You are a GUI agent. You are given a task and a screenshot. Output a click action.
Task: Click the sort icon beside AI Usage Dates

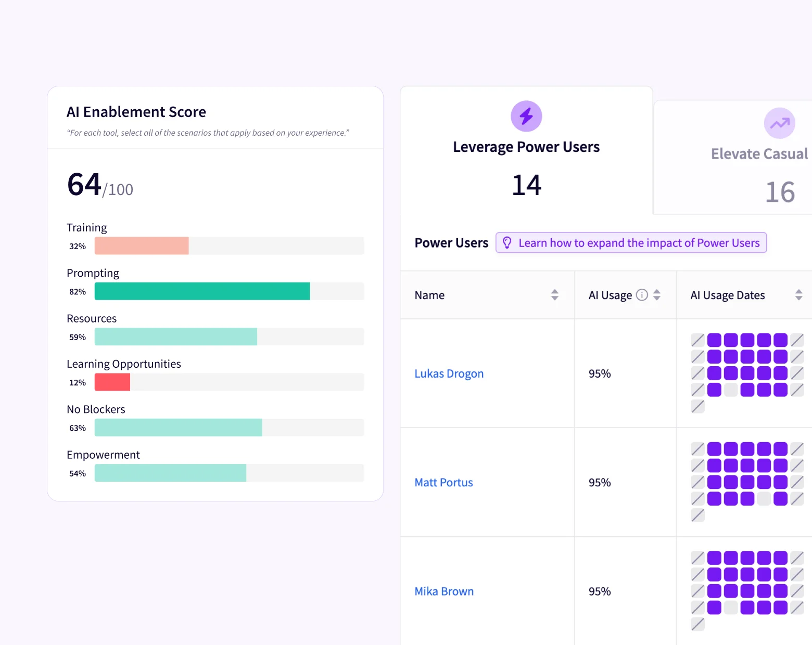[x=800, y=294]
